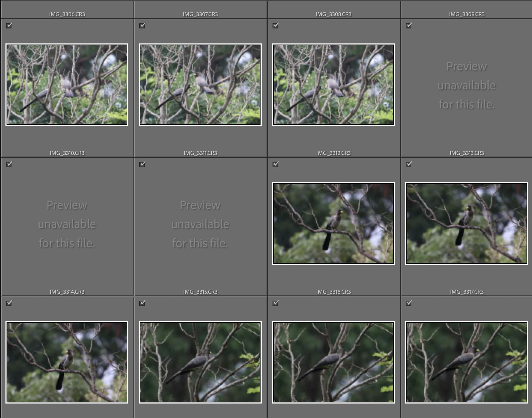Screen dimensions: 532x418
Task: Toggle checkbox of last row's first photo
Action: (9, 303)
